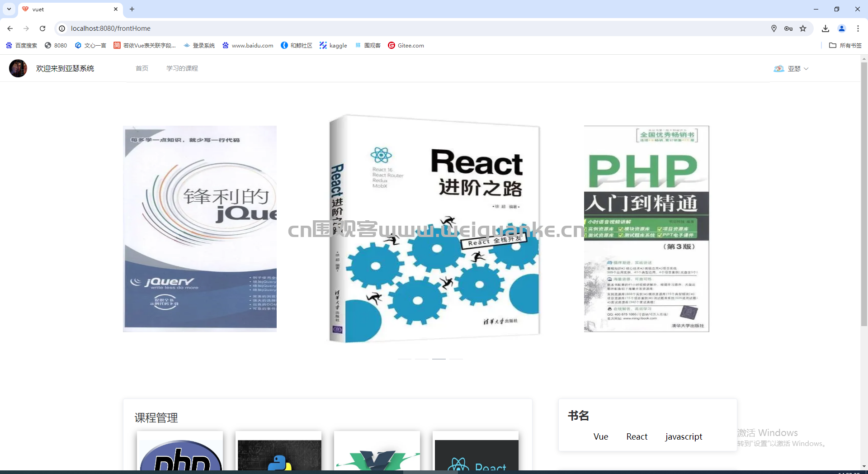Open the 文心一言 bookmark
Image resolution: width=868 pixels, height=474 pixels.
(x=90, y=45)
